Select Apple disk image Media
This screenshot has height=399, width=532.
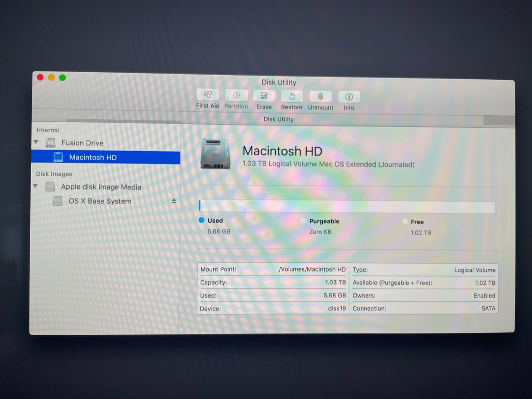tap(101, 187)
